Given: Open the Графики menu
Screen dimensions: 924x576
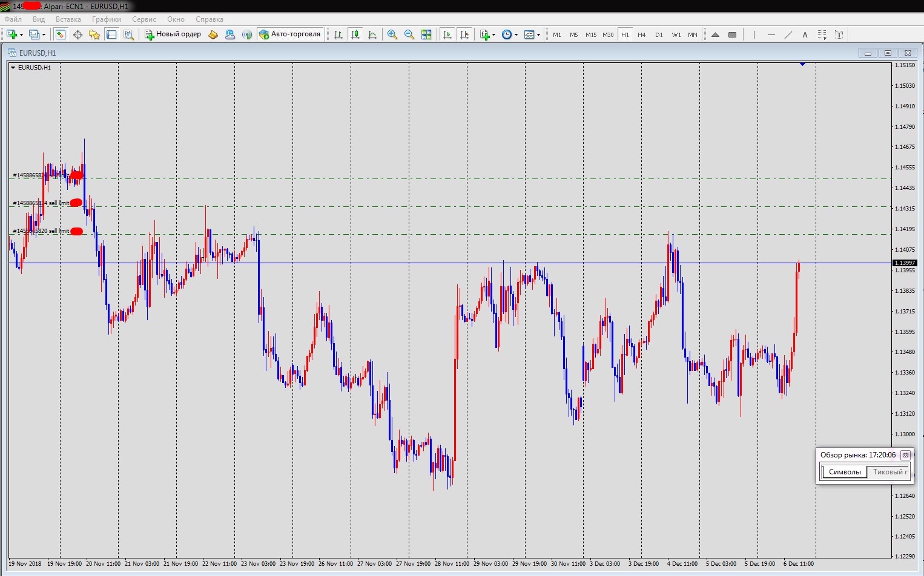Looking at the screenshot, I should pyautogui.click(x=106, y=19).
